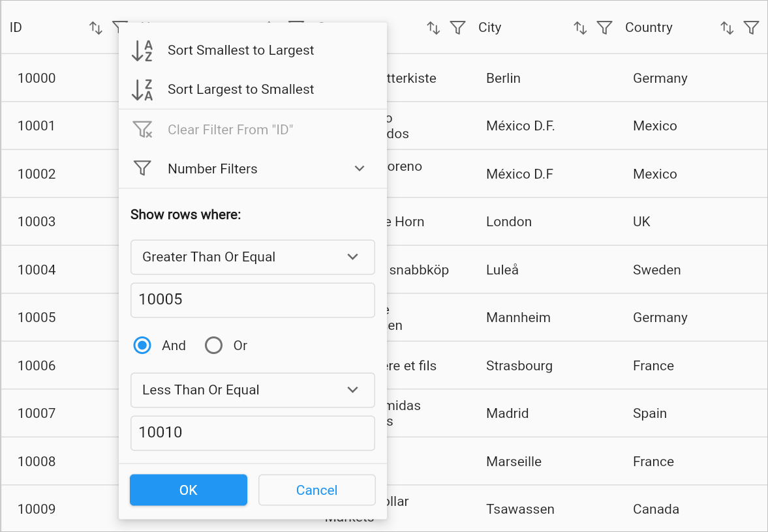Click the City column header
Image resolution: width=768 pixels, height=532 pixels.
point(490,28)
